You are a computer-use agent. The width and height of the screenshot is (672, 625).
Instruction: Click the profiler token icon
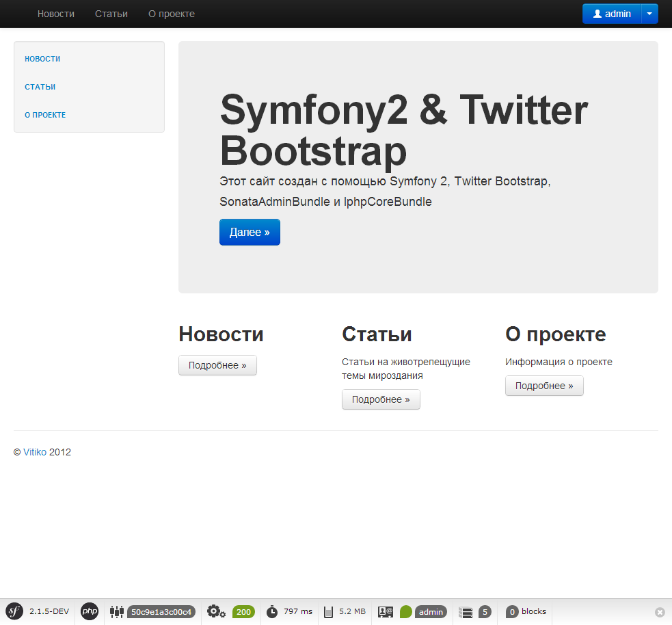[117, 612]
